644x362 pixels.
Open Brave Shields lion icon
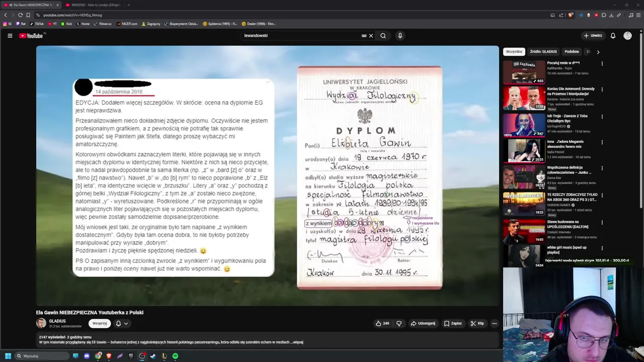[570, 15]
